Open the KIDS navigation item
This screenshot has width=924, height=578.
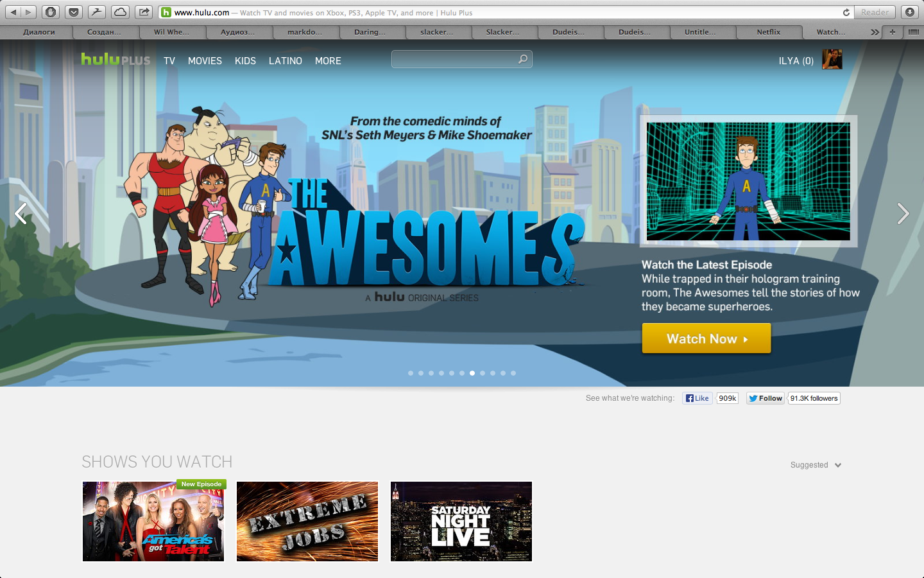245,60
